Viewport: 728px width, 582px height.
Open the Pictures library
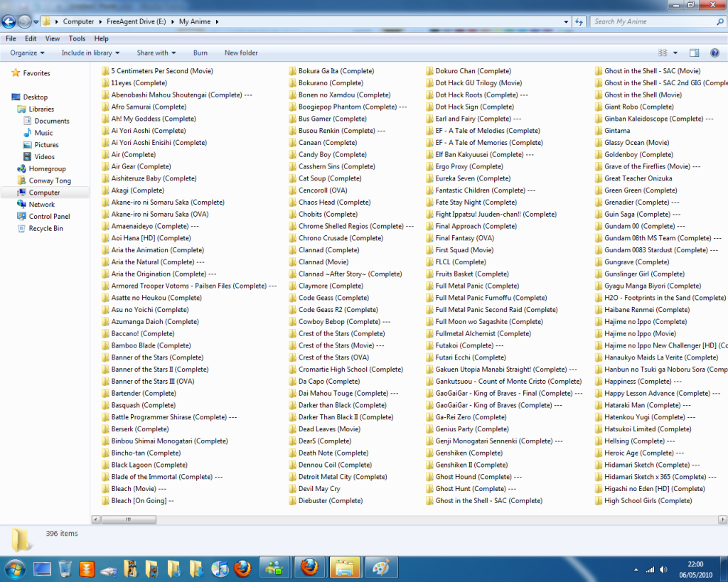41,145
